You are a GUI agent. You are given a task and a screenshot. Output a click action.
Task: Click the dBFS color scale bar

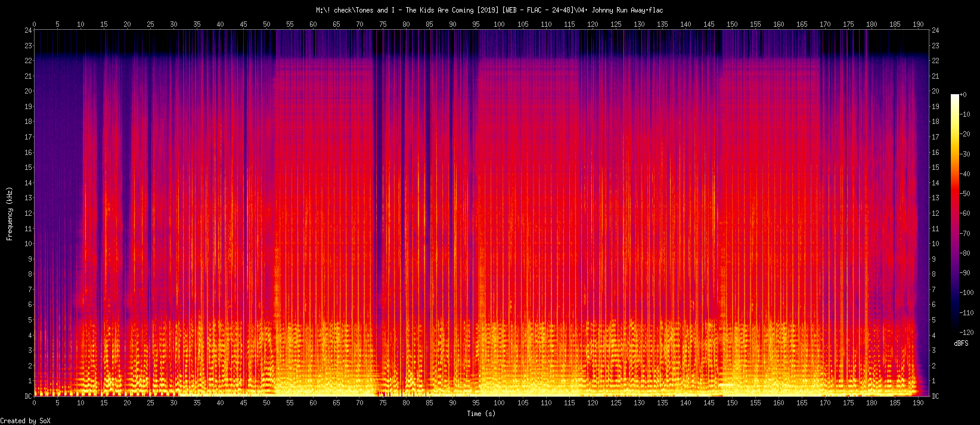[x=955, y=213]
